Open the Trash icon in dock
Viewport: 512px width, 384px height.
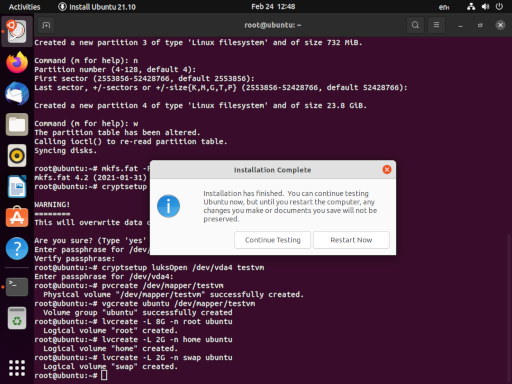[17, 318]
